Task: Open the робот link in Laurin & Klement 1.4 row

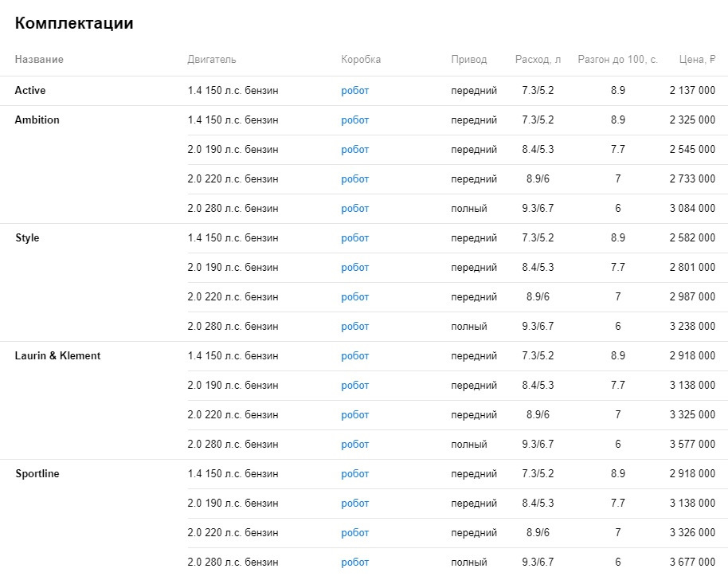Action: tap(354, 356)
